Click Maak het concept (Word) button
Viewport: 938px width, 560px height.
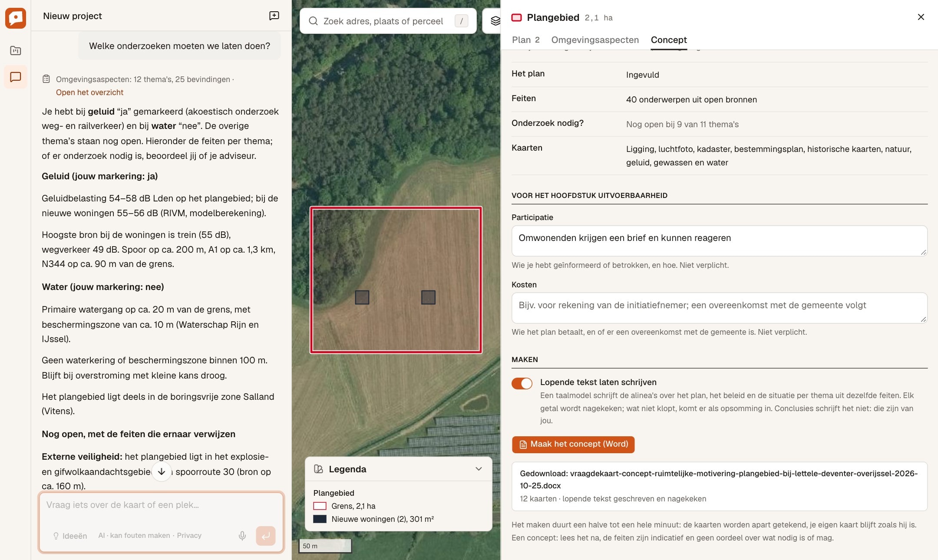click(x=573, y=445)
